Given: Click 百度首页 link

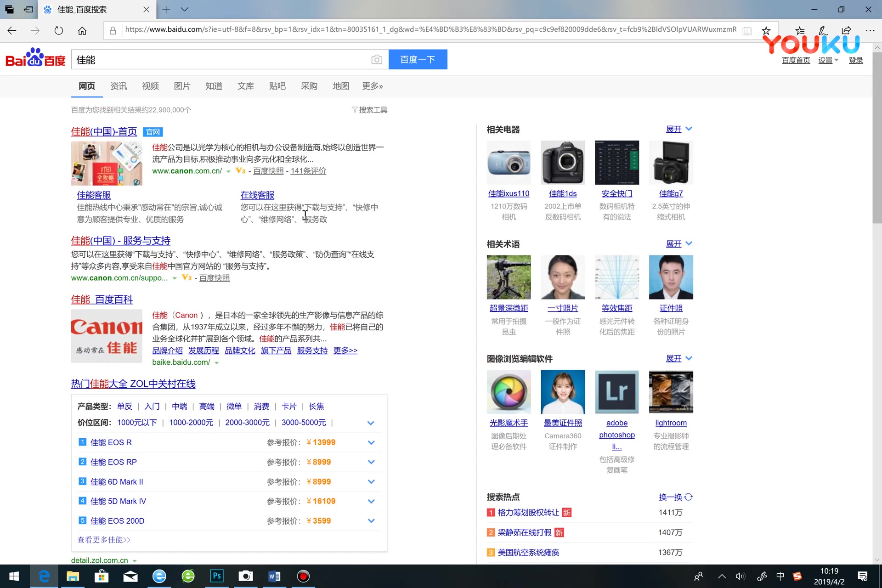Looking at the screenshot, I should click(x=796, y=60).
